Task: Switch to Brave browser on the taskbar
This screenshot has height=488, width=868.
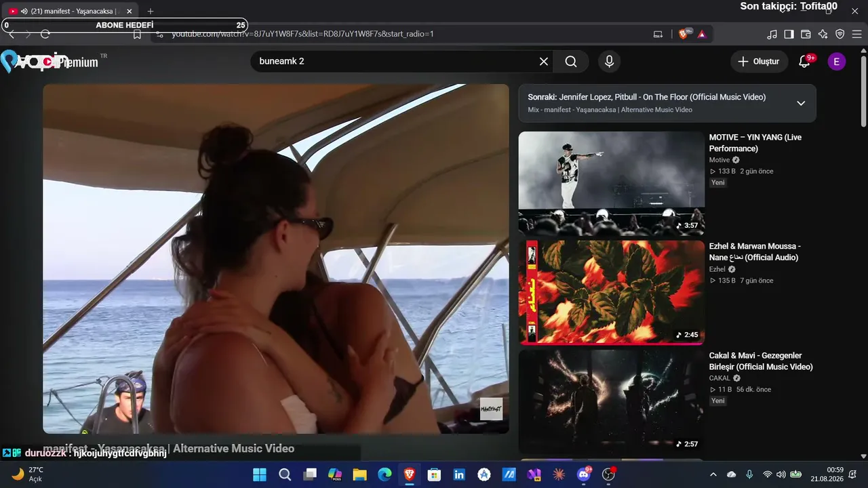Action: [410, 474]
